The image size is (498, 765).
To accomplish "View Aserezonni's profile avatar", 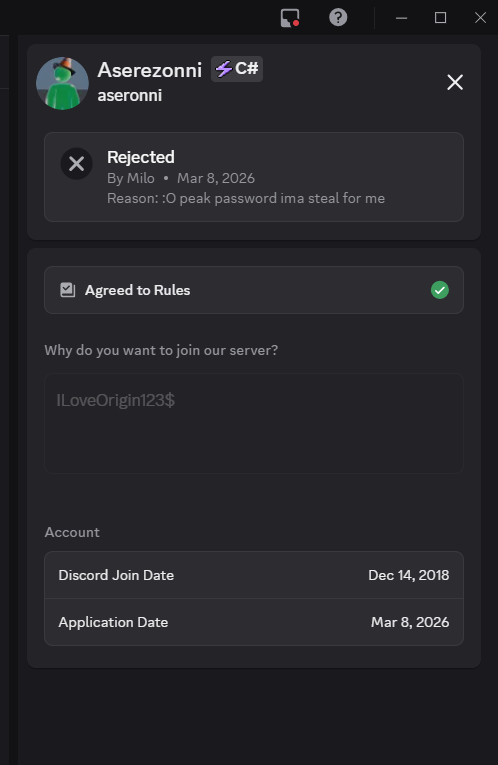I will 62,83.
